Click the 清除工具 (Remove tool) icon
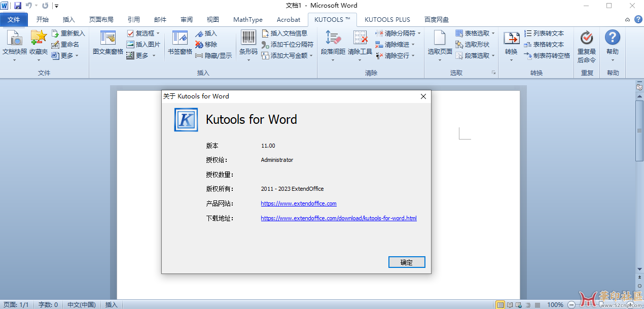644x309 pixels. point(360,38)
